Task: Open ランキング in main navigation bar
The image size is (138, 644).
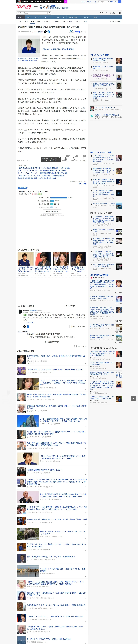Action: [86, 17]
